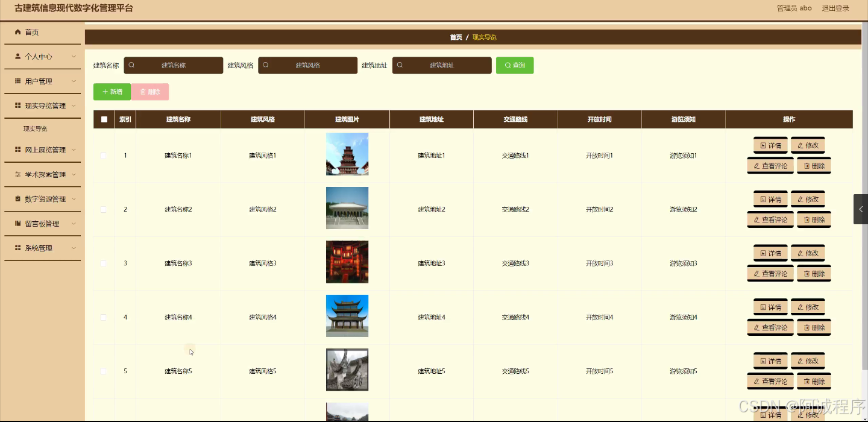Click the person icon beside 个人中心
868x422 pixels.
coord(18,56)
